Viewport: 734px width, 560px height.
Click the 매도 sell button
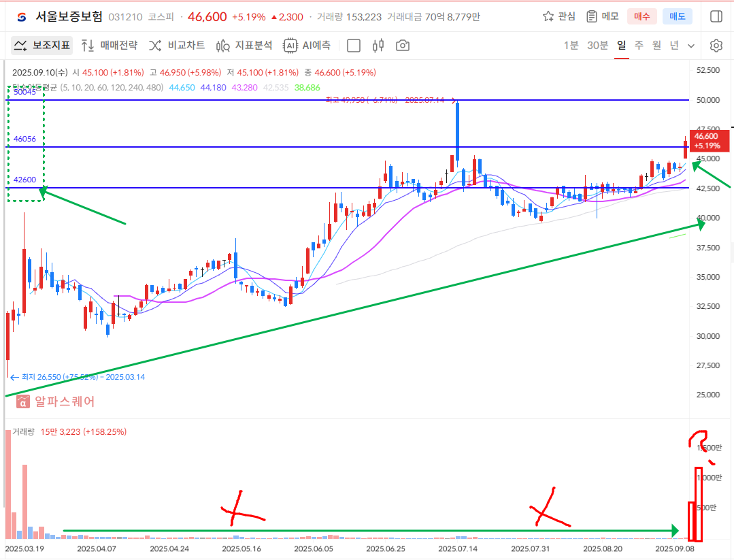678,16
